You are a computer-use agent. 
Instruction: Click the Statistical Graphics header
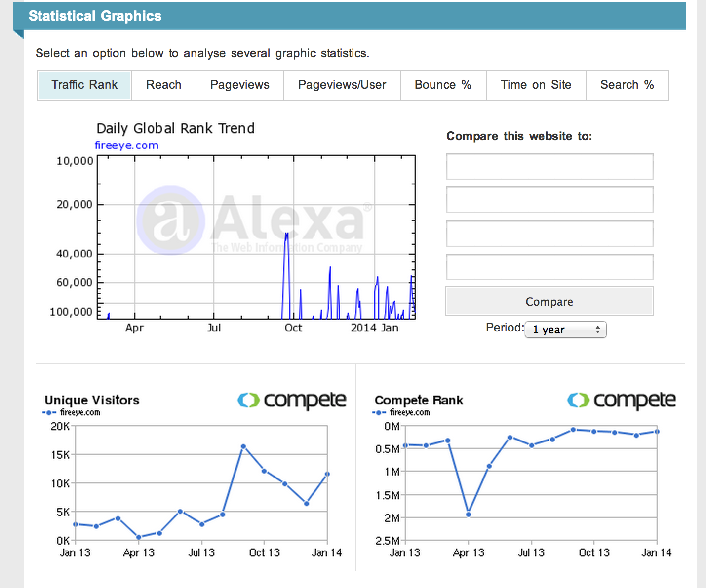pos(95,16)
